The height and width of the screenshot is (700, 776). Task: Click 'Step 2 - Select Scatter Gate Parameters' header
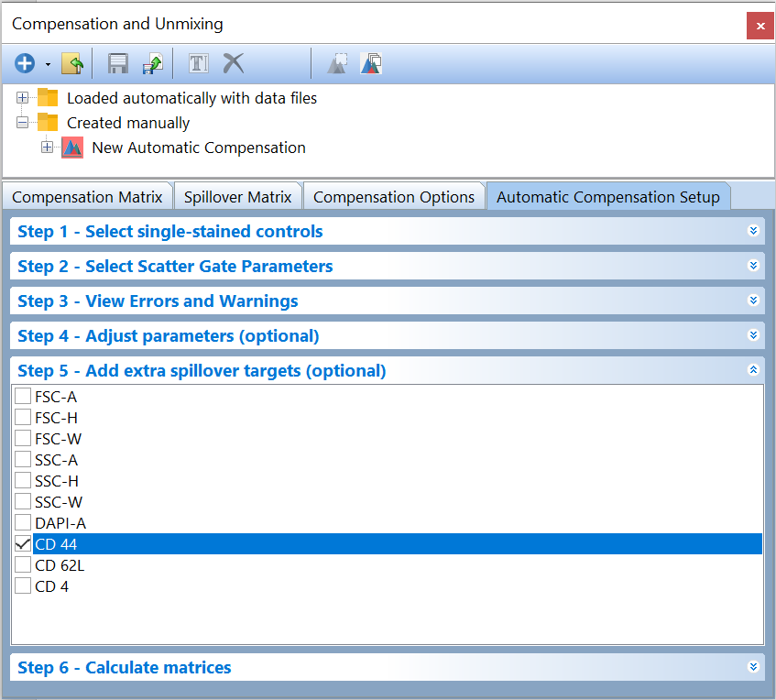click(x=388, y=267)
